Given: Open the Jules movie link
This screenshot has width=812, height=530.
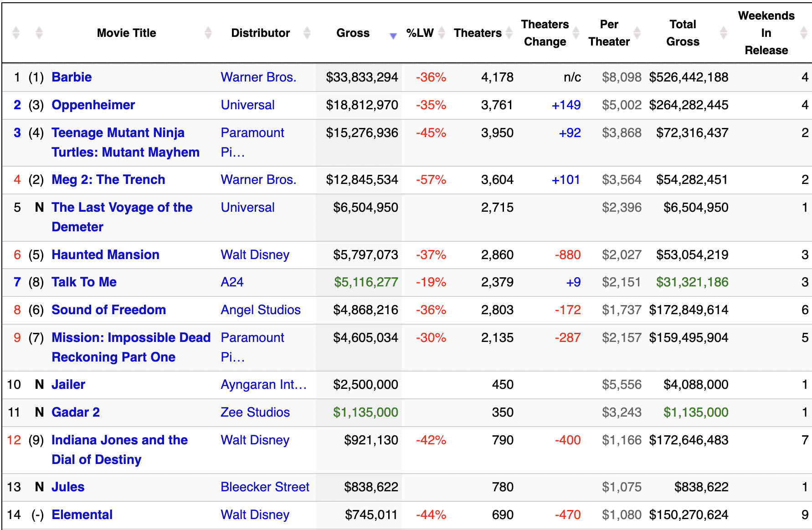Looking at the screenshot, I should click(67, 487).
